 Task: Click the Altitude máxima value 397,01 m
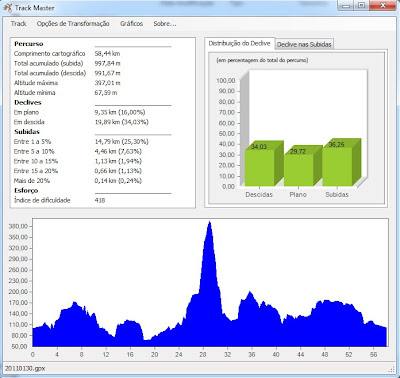tap(107, 83)
